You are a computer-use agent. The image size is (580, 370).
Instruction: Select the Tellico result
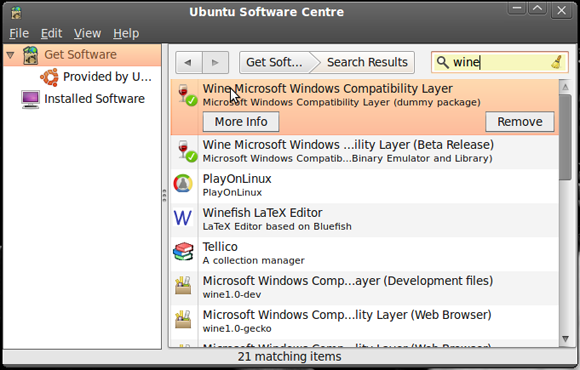pos(365,254)
